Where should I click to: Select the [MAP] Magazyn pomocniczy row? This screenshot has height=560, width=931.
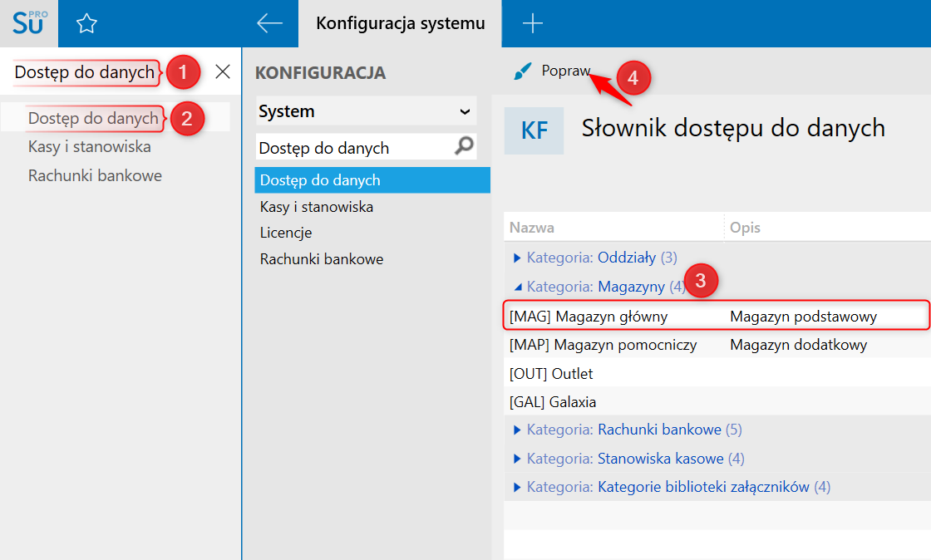pyautogui.click(x=717, y=345)
